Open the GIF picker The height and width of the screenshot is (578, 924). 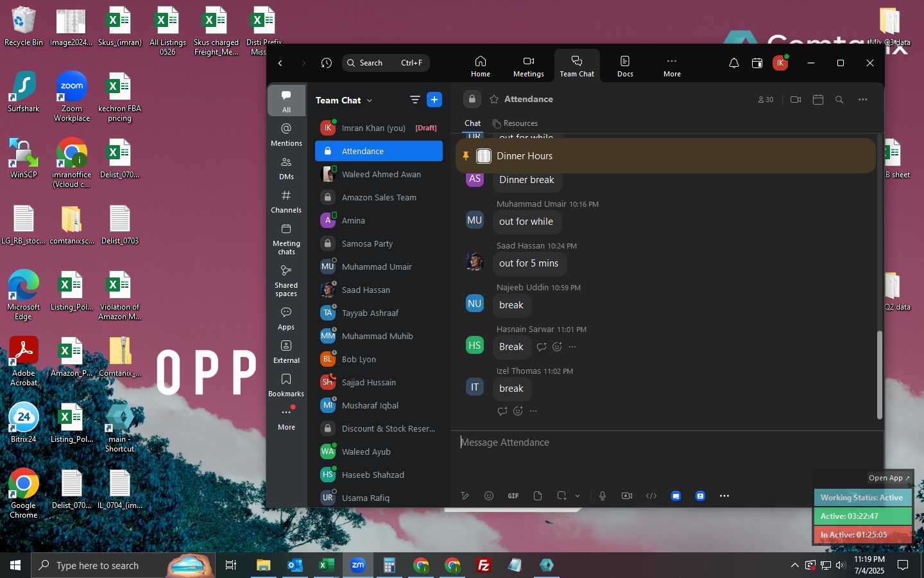click(513, 496)
